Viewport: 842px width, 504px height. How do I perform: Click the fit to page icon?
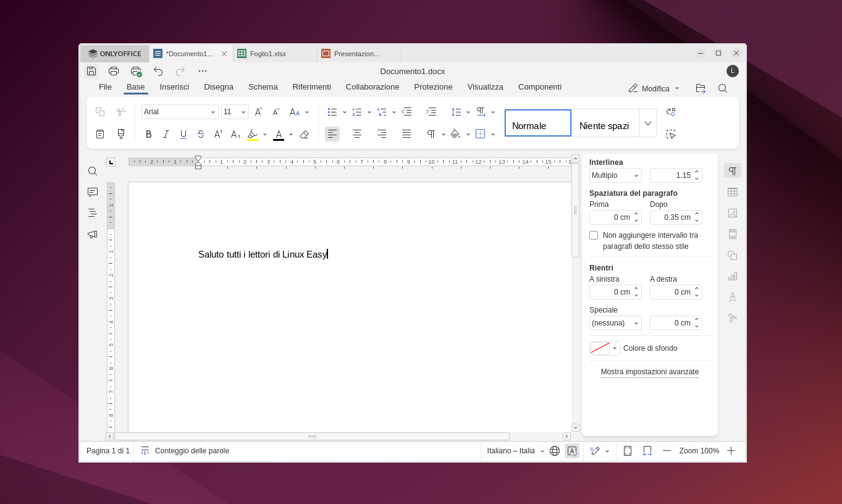click(628, 451)
